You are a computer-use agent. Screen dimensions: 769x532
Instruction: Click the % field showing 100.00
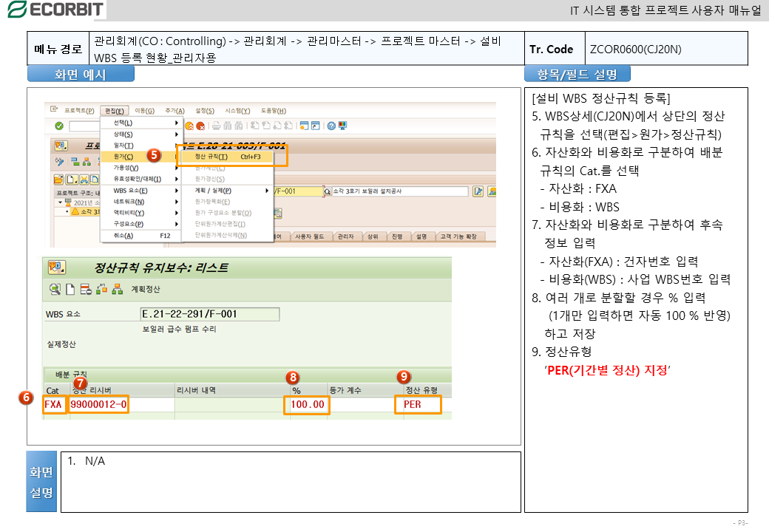click(306, 405)
